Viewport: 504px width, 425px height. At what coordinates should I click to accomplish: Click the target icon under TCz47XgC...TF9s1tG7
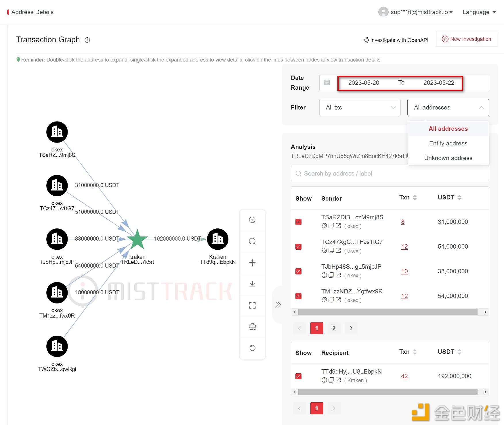[x=324, y=251]
